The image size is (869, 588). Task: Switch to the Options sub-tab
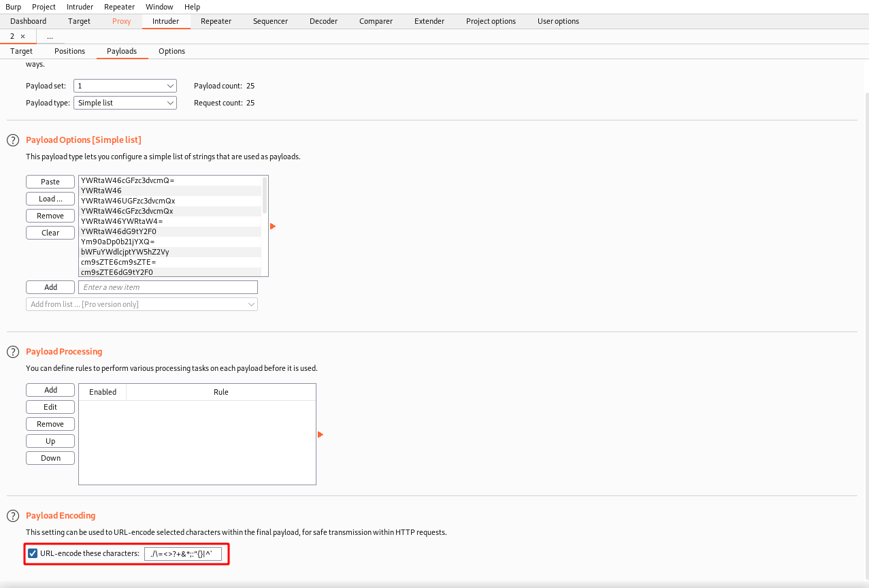pyautogui.click(x=171, y=51)
